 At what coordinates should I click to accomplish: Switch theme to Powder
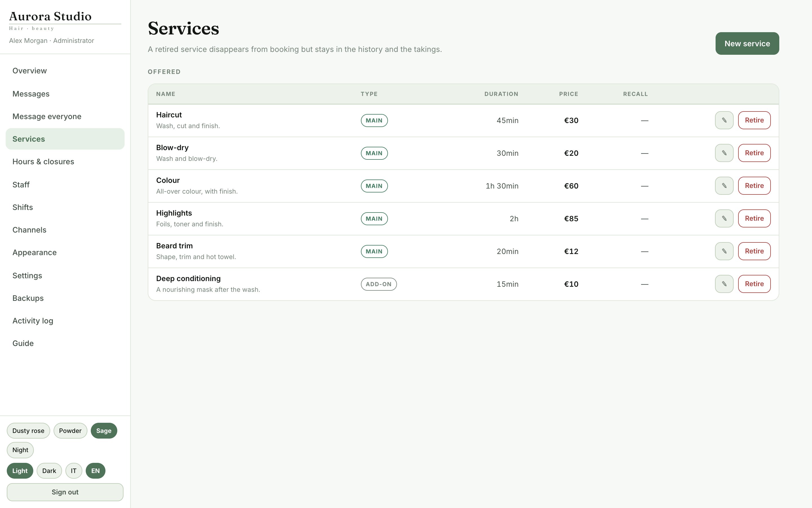point(70,431)
